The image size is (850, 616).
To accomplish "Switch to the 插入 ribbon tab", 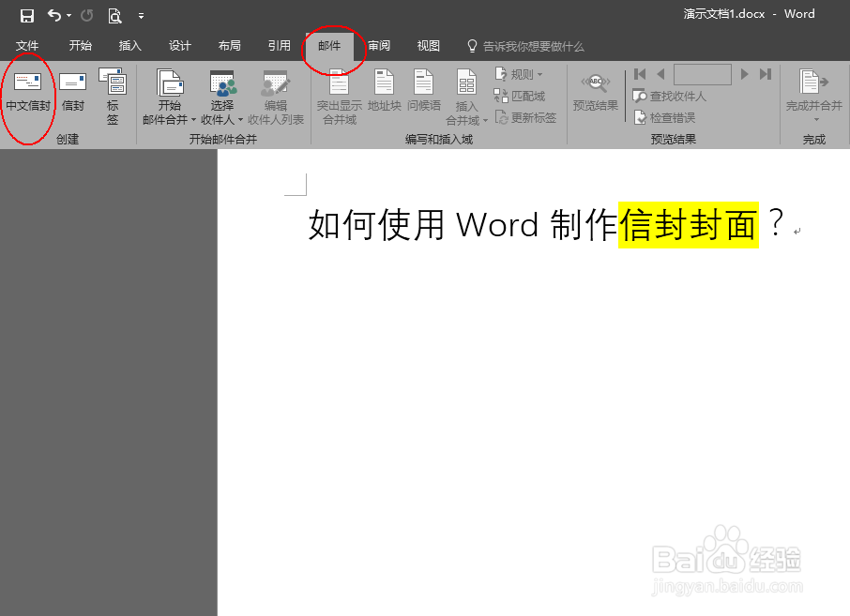I will pyautogui.click(x=130, y=46).
